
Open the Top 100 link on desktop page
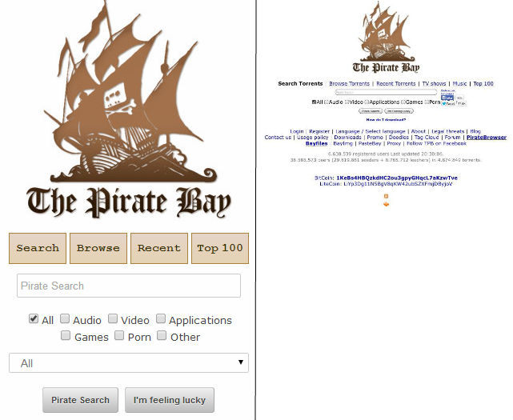pyautogui.click(x=483, y=84)
